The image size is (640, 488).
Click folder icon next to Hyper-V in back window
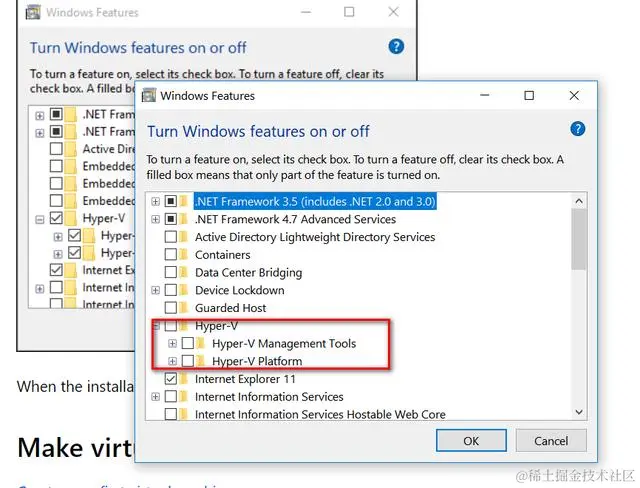pyautogui.click(x=70, y=218)
